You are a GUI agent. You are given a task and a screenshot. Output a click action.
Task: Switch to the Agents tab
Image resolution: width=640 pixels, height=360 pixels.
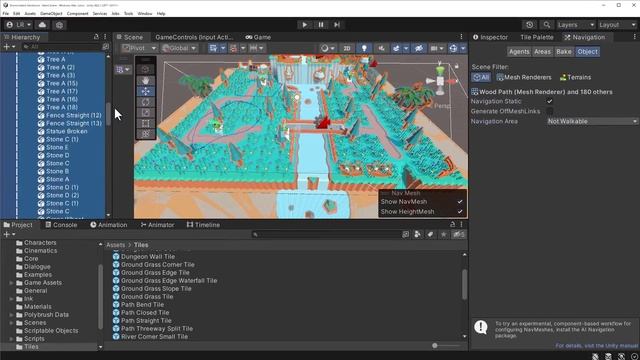519,52
